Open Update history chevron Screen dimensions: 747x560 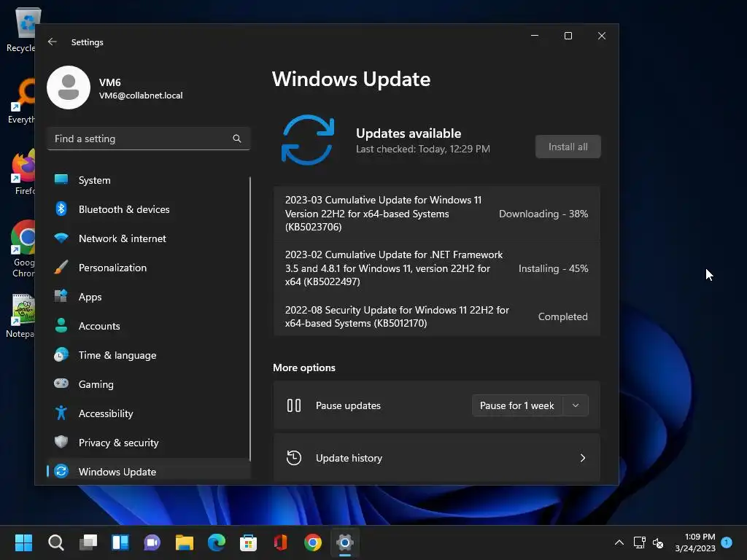coord(583,458)
